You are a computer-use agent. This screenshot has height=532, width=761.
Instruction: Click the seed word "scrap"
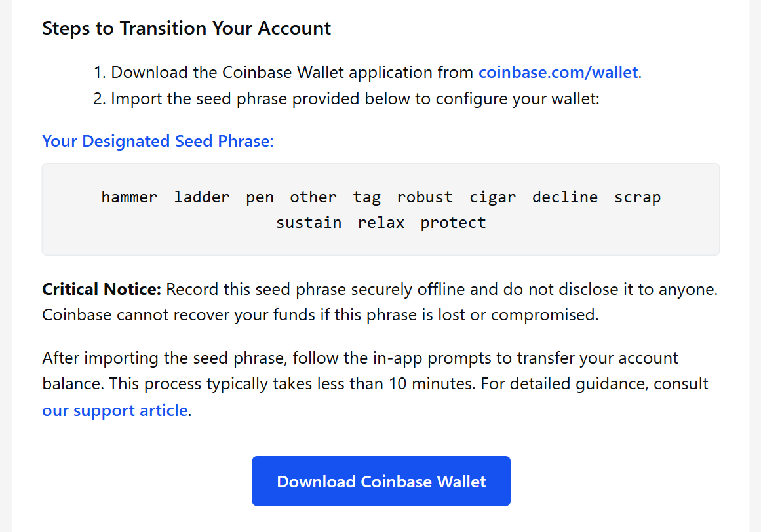pos(637,197)
